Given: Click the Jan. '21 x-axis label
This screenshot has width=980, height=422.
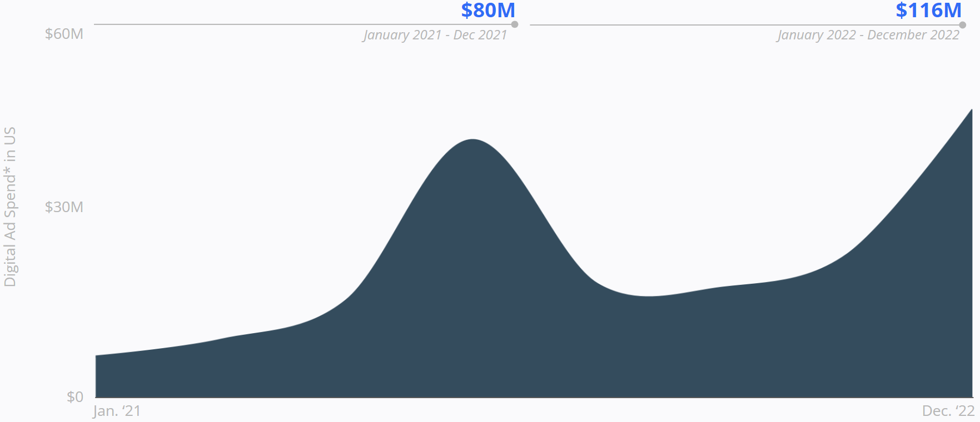Looking at the screenshot, I should (117, 411).
